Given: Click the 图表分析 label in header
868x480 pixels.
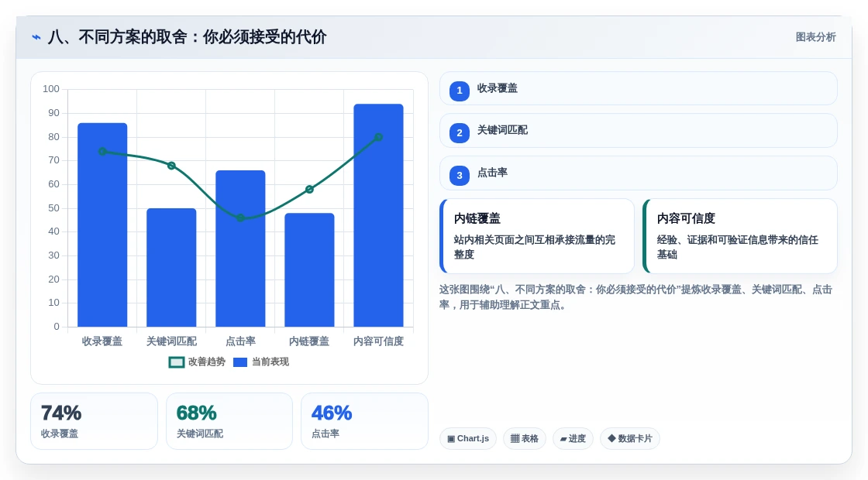Looking at the screenshot, I should coord(815,37).
